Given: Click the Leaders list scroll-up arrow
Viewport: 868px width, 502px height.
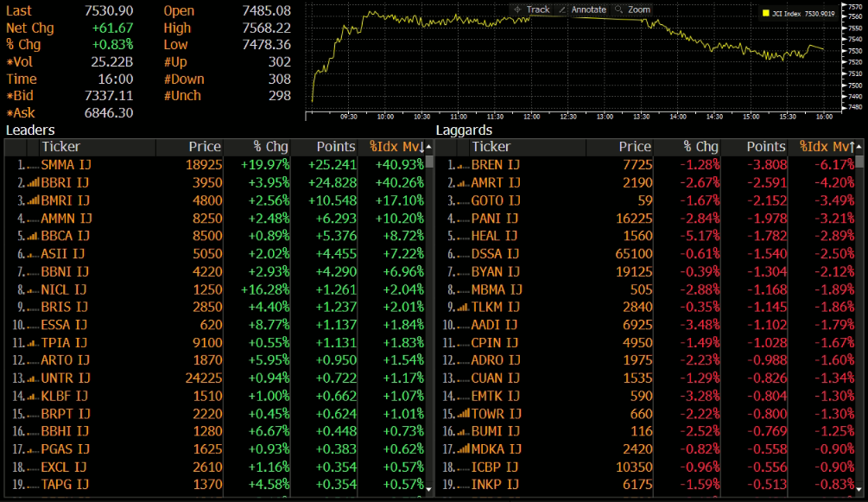Looking at the screenshot, I should point(429,147).
